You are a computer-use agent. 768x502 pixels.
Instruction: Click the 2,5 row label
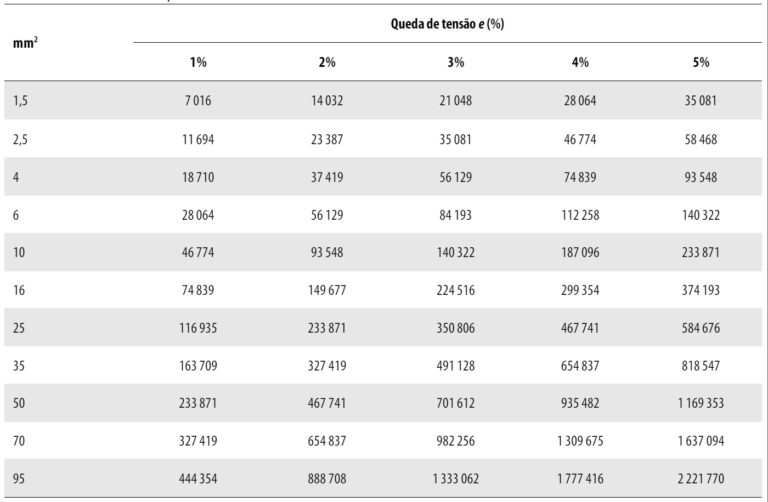pyautogui.click(x=21, y=139)
